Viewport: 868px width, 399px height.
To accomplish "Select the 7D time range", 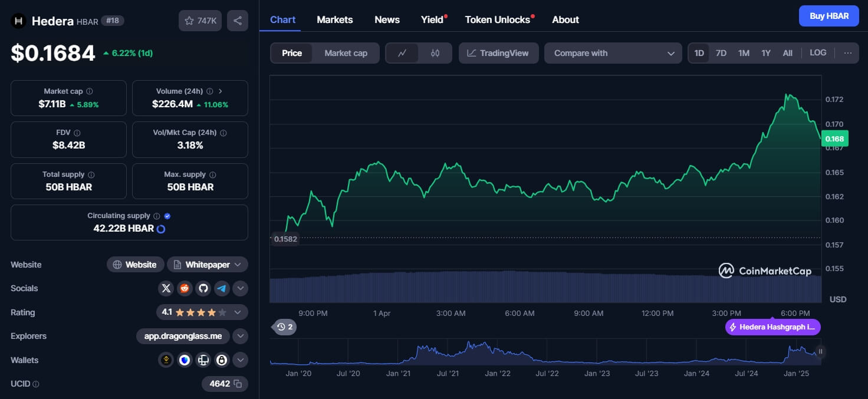I will (721, 53).
